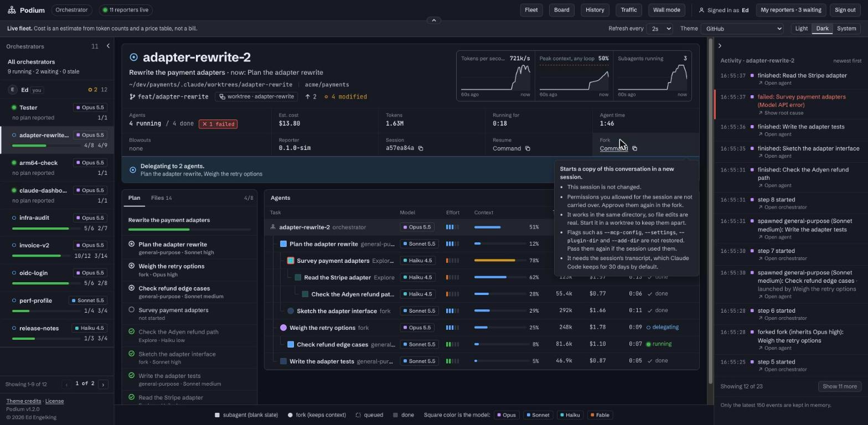Select the Plan tab

coord(134,198)
